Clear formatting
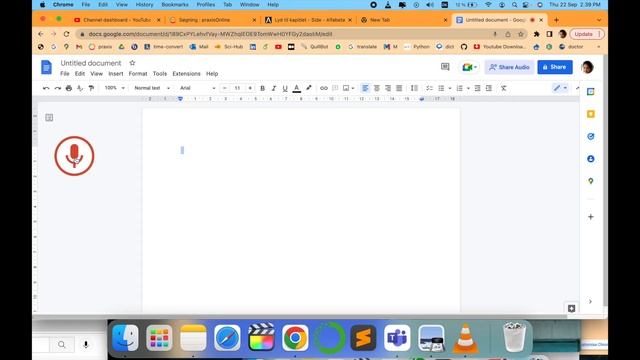The width and height of the screenshot is (640, 360). pos(504,88)
